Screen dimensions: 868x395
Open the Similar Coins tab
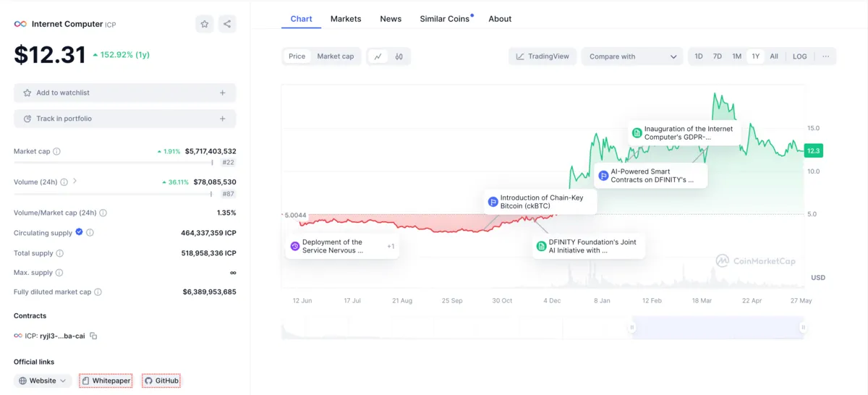point(445,19)
